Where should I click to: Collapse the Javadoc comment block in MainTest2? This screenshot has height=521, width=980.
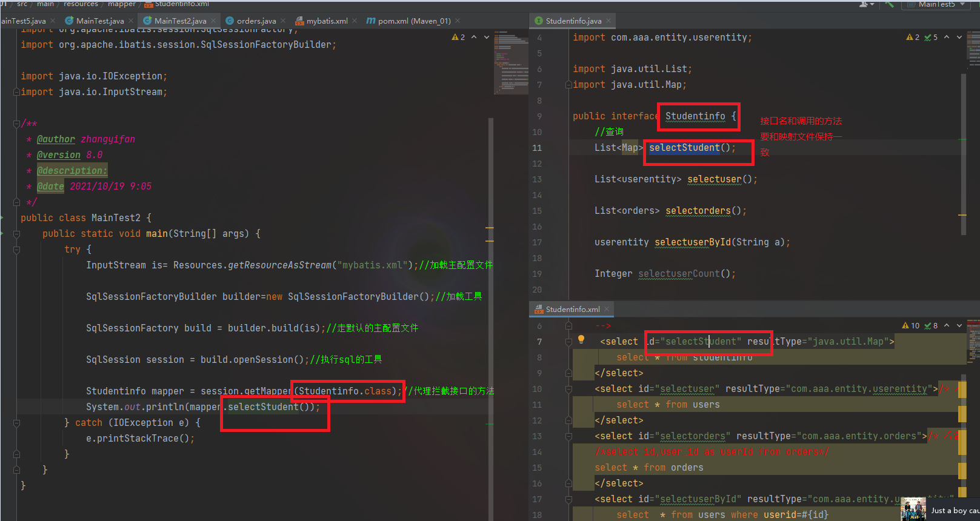[x=17, y=124]
